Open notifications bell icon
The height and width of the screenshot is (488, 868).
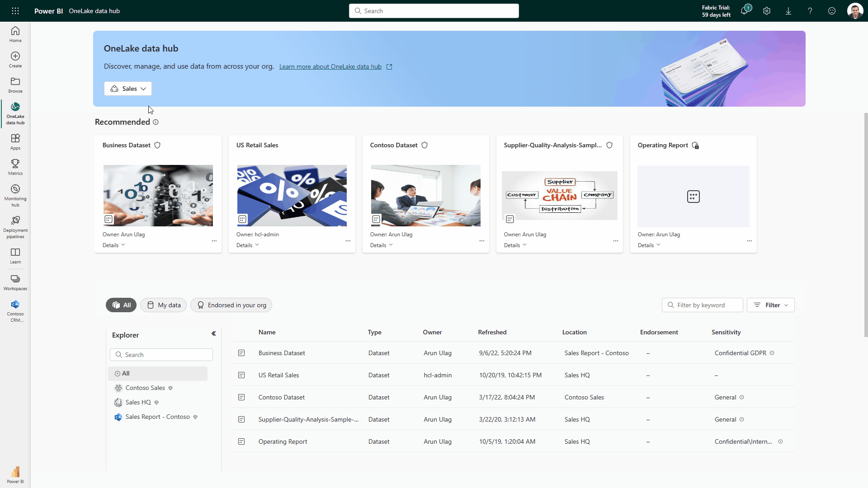[x=745, y=11]
